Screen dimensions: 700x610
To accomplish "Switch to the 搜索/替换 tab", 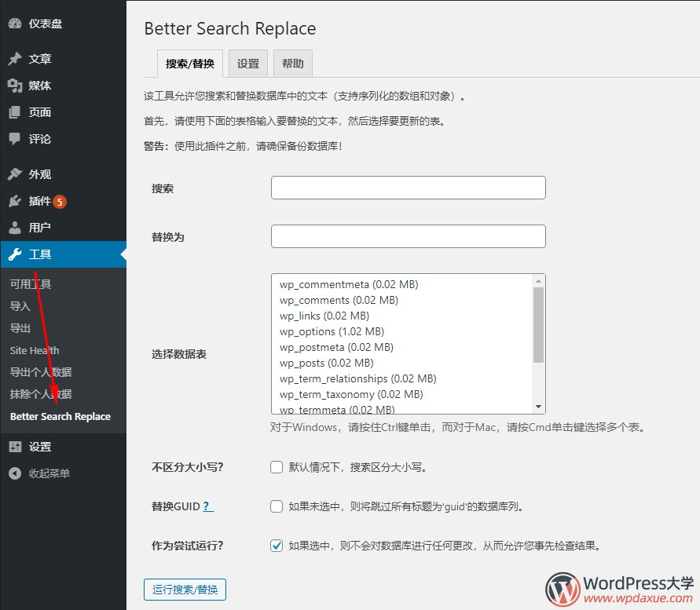I will click(x=190, y=64).
